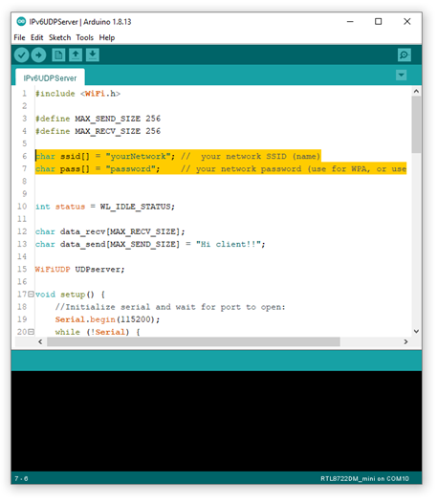Open the Help menu
438x504 pixels.
107,38
